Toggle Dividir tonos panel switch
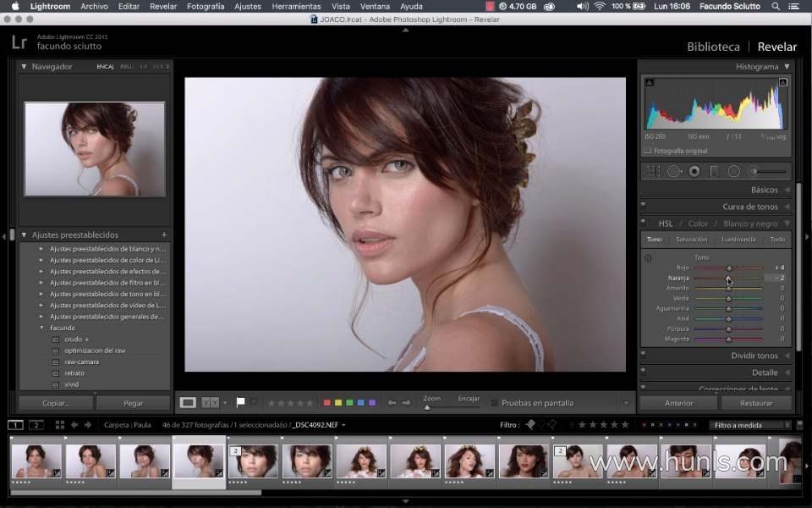812x508 pixels. pos(643,354)
